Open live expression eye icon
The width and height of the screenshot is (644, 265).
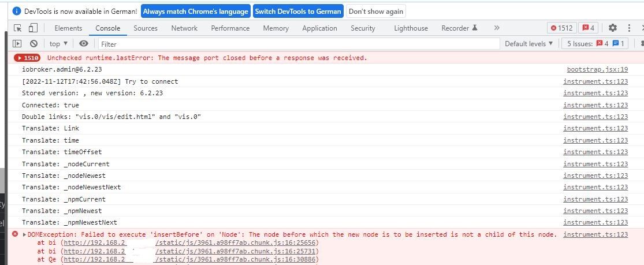(84, 43)
